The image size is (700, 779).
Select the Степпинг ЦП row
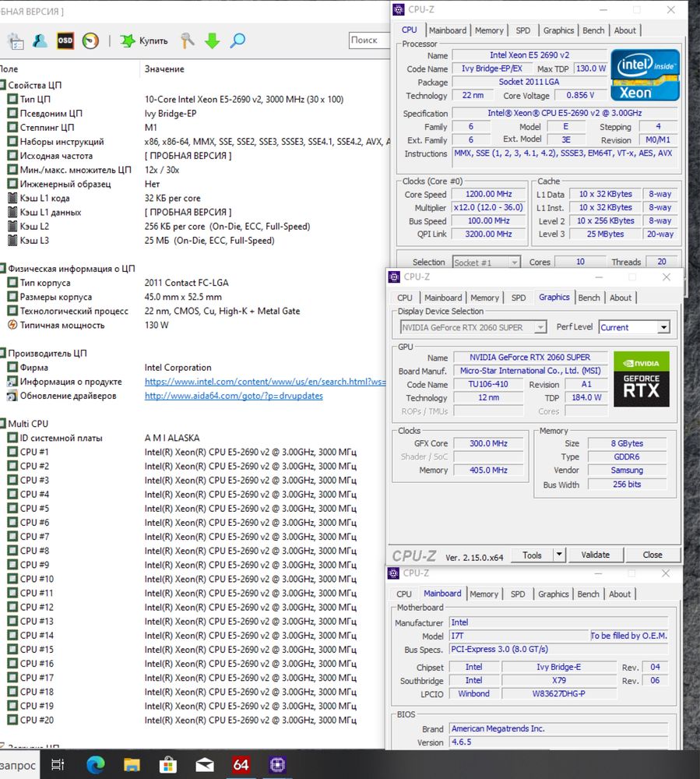[195, 128]
